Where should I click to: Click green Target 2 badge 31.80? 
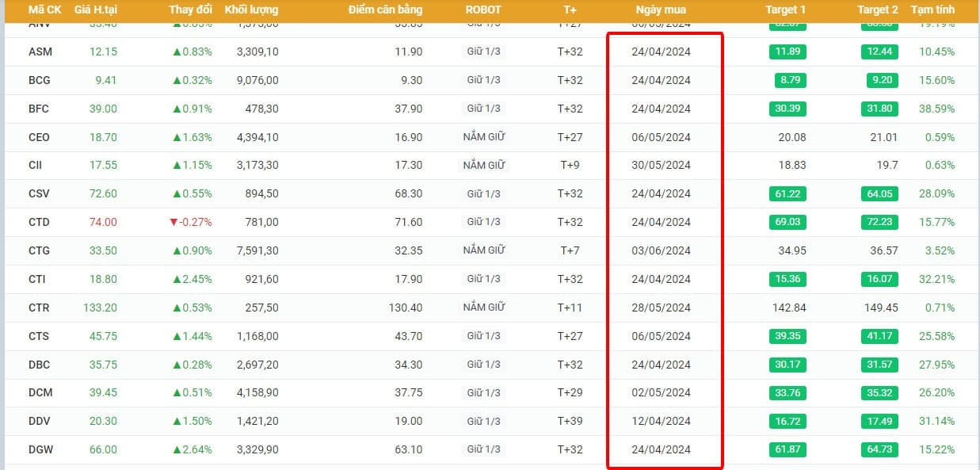click(879, 109)
